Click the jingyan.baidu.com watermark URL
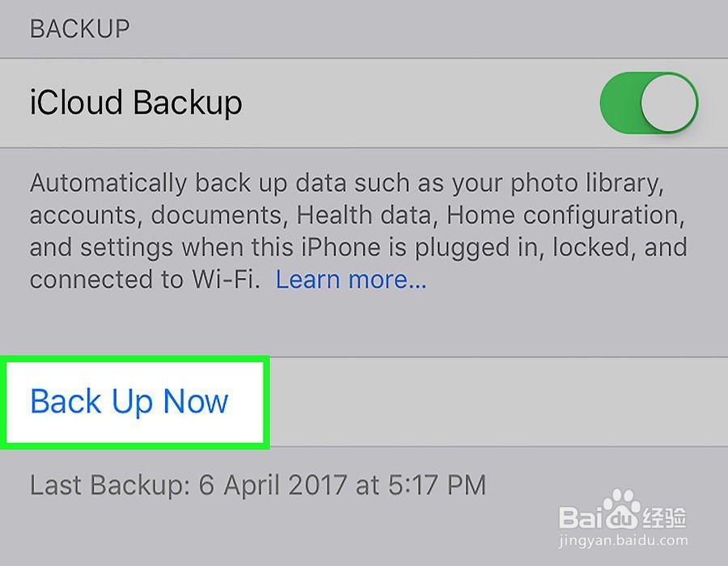 click(x=622, y=539)
